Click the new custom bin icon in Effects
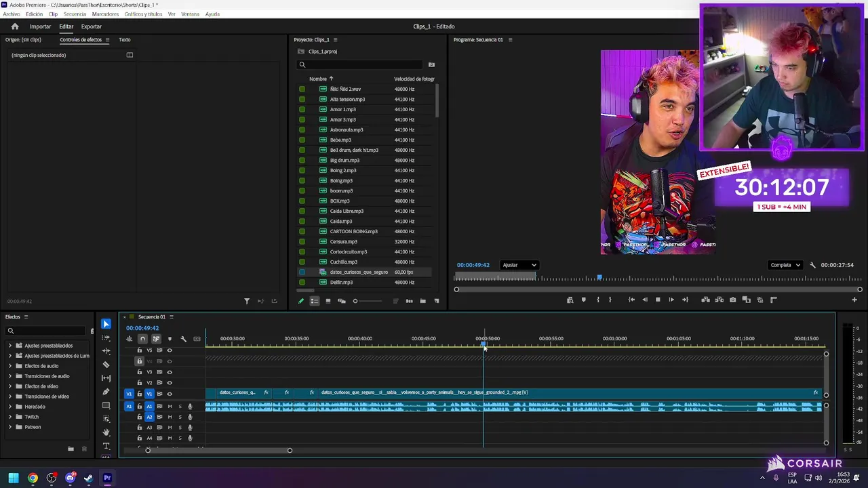This screenshot has width=868, height=488. (x=71, y=449)
